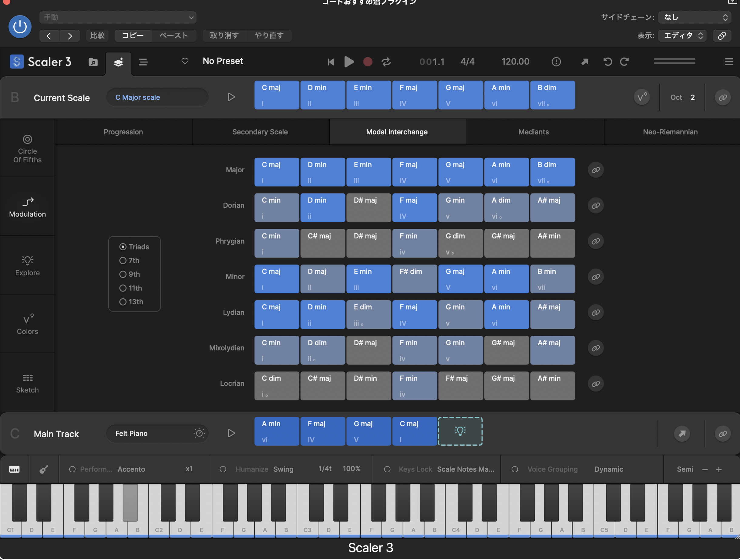Open Felt Piano instrument settings dial
Image resolution: width=740 pixels, height=560 pixels.
199,433
